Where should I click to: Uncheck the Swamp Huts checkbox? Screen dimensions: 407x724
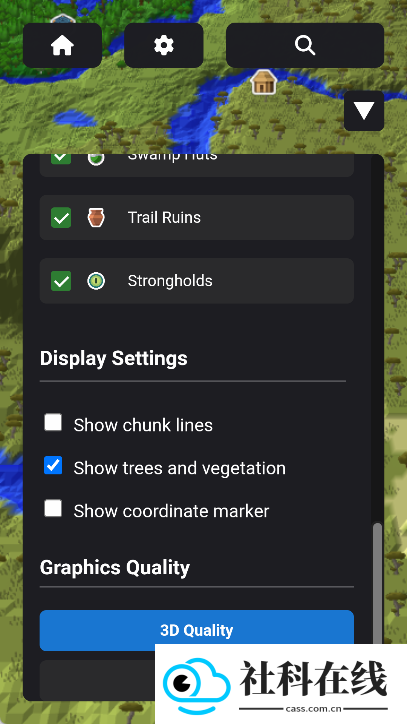point(61,158)
